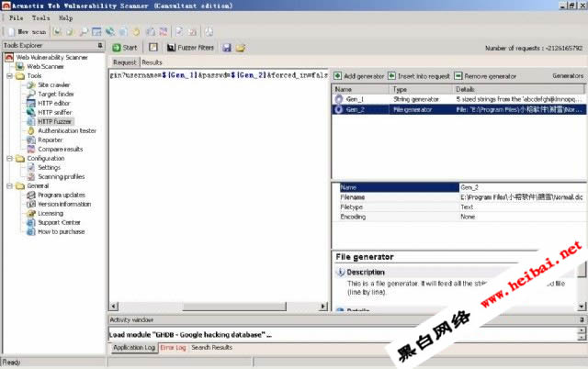Select Scanning profiles in the tree
This screenshot has height=369, width=588.
click(x=62, y=177)
